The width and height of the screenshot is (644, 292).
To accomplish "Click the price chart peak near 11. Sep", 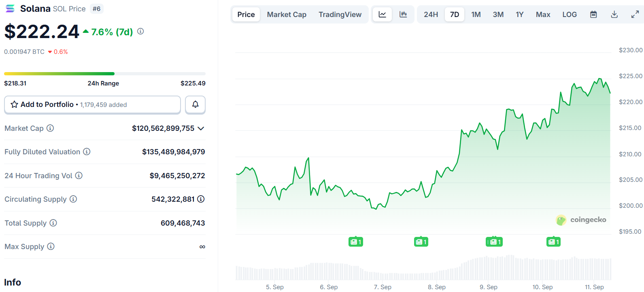I will point(599,79).
